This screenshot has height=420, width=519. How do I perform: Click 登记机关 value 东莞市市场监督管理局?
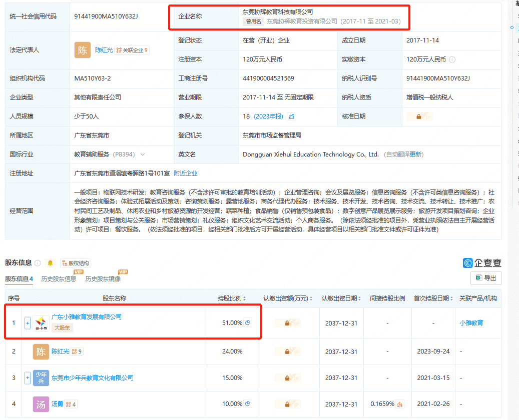click(272, 135)
